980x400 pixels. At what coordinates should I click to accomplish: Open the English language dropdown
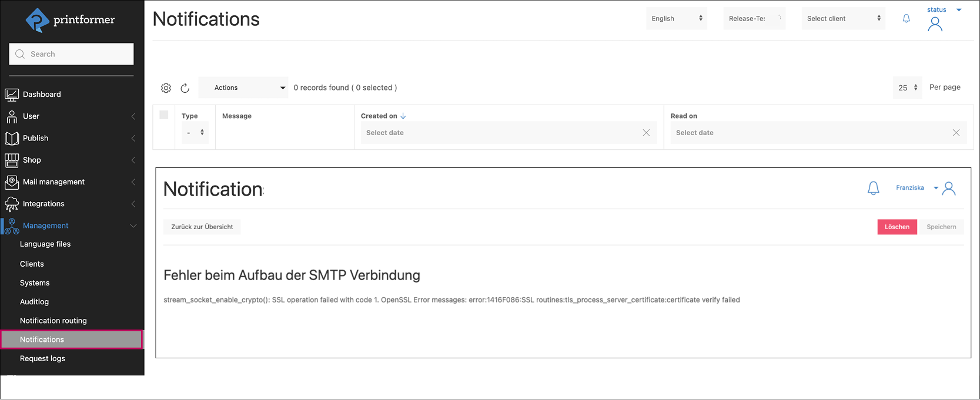tap(676, 19)
